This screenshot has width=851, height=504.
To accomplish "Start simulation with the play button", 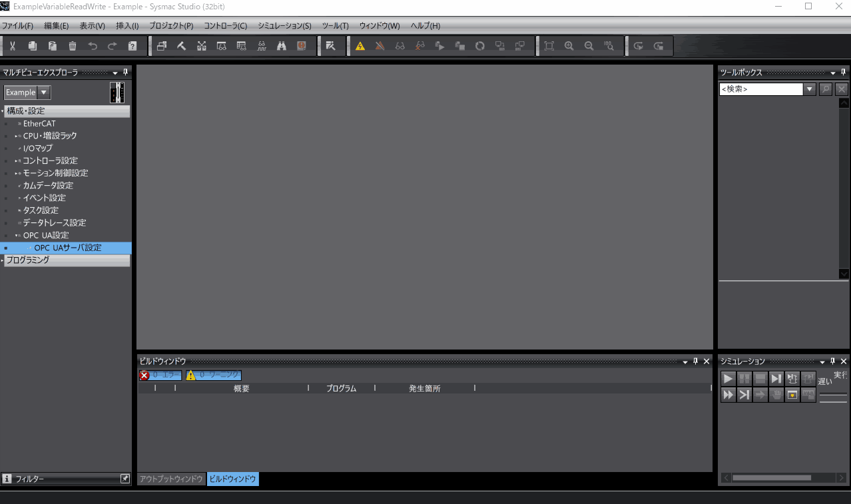I will tap(728, 378).
